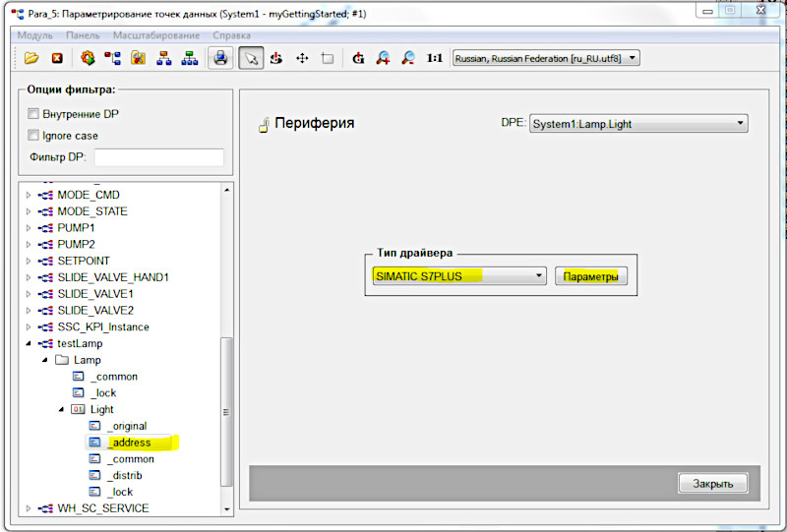Select the four-arrow pan tool
This screenshot has height=532, width=787.
point(302,58)
